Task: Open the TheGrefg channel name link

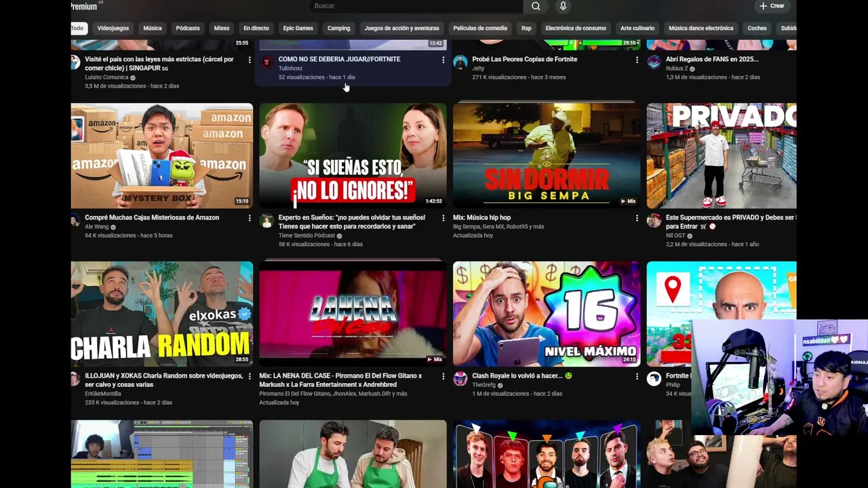Action: tap(484, 385)
